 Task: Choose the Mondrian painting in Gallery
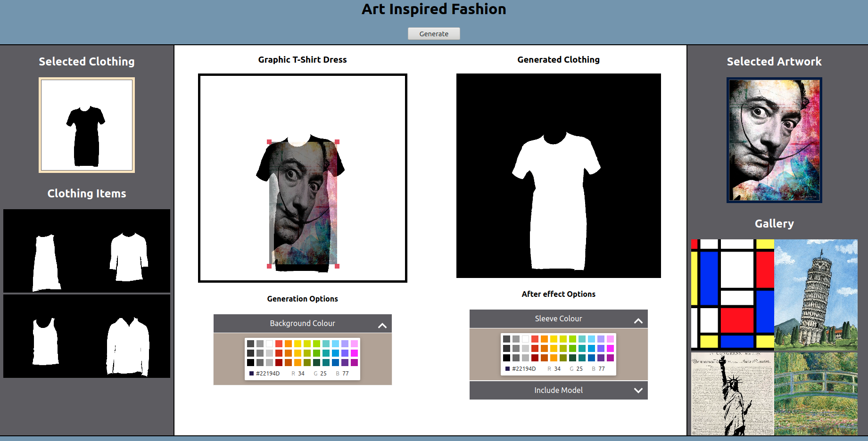click(x=733, y=294)
